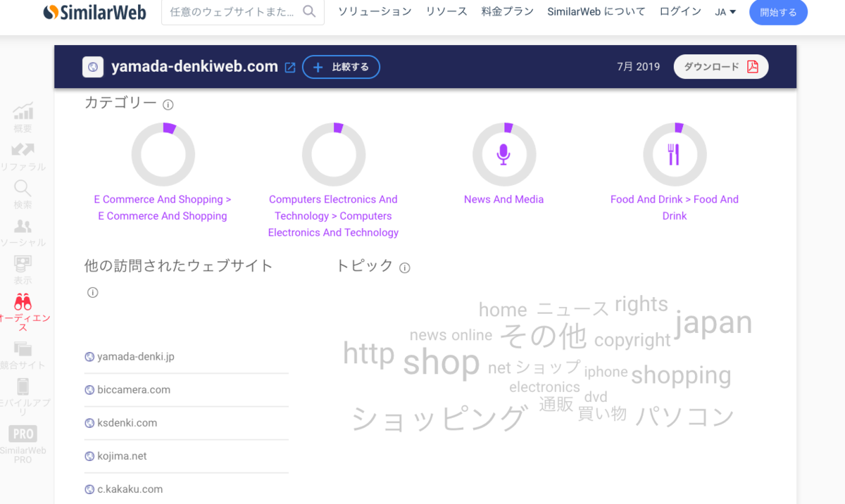Click the 比較する comparison button

[341, 67]
